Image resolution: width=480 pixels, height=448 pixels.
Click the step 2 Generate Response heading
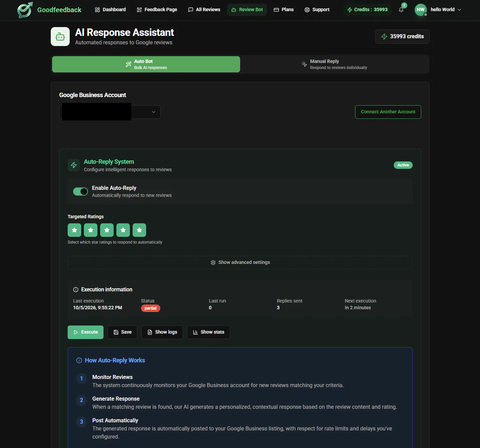point(116,399)
